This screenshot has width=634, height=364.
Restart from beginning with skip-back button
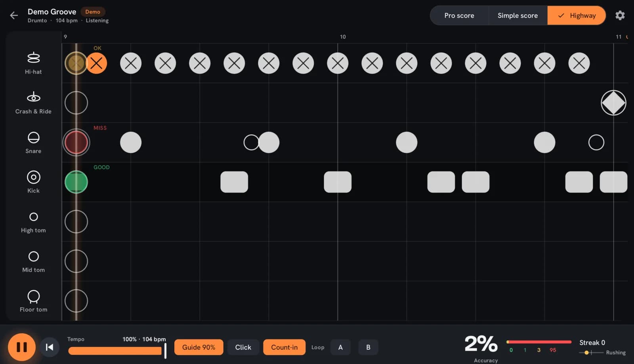50,347
